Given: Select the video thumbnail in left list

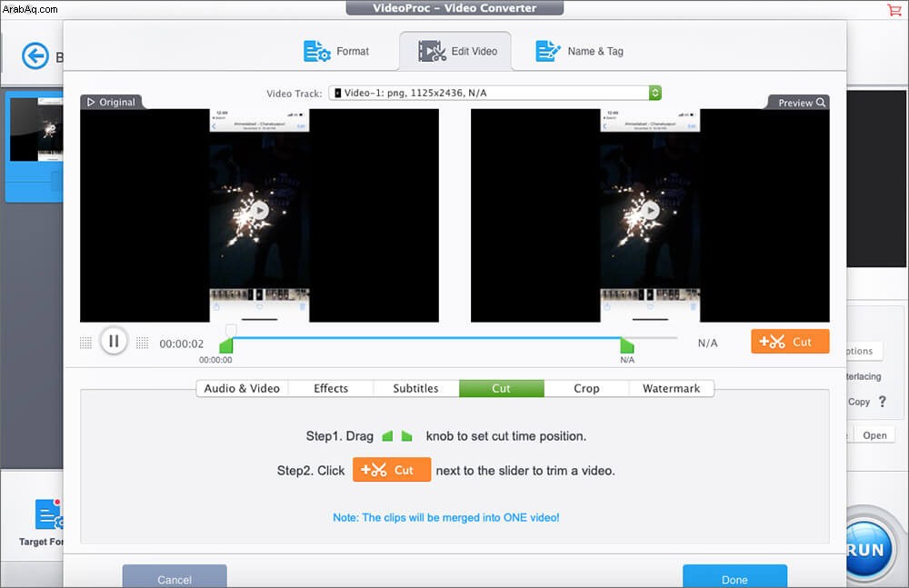Looking at the screenshot, I should (36, 130).
